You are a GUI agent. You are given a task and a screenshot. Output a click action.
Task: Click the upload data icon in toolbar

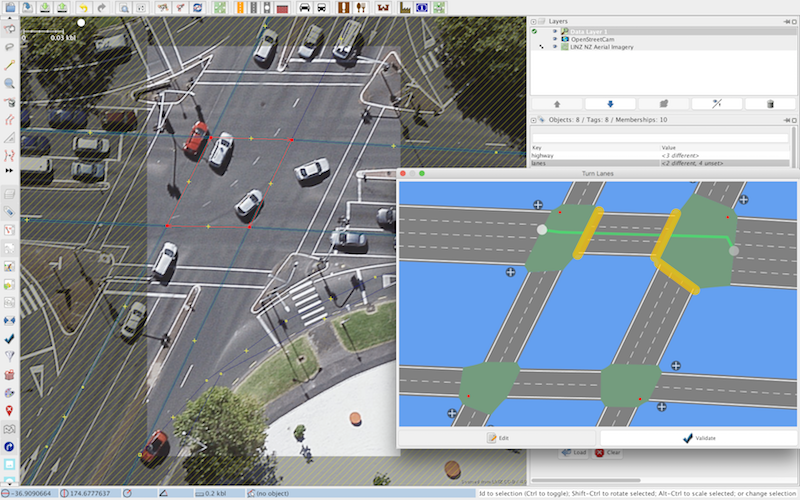62,8
